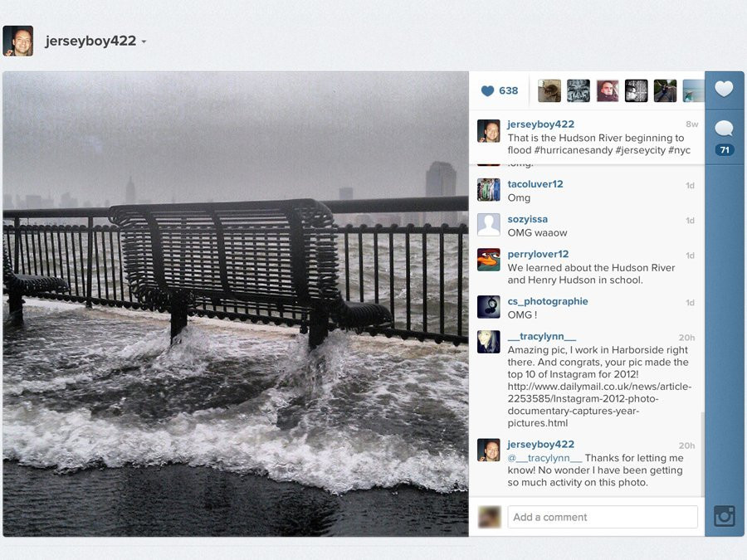Expand the jerseyboy422 username dropdown arrow
The height and width of the screenshot is (560, 747).
point(144,41)
